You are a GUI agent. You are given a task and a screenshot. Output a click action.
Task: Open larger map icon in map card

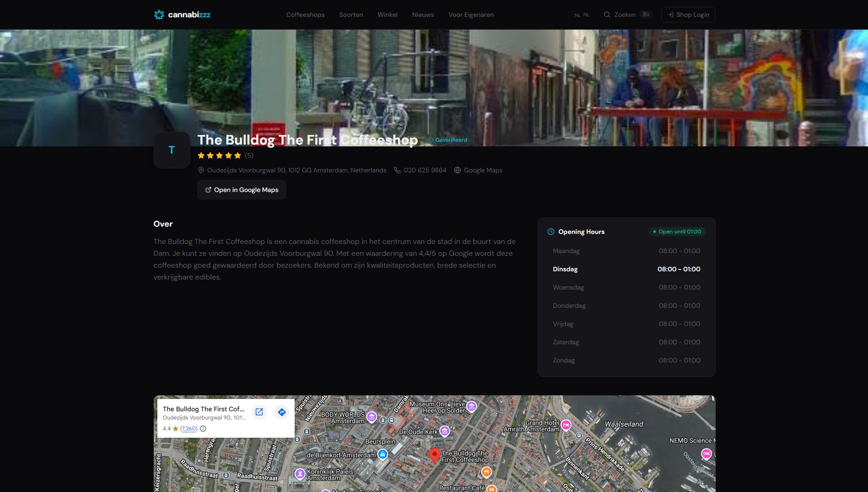coord(259,412)
